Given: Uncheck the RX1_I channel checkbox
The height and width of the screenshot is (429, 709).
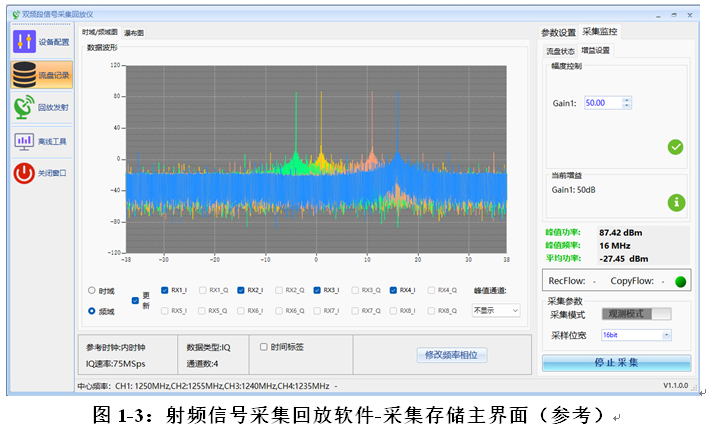Looking at the screenshot, I should click(x=165, y=290).
